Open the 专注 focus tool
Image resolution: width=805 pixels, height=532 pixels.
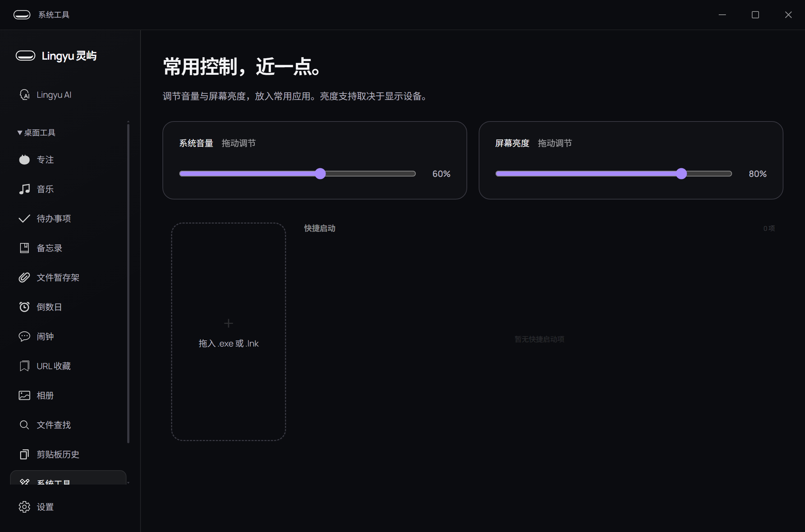pyautogui.click(x=68, y=160)
